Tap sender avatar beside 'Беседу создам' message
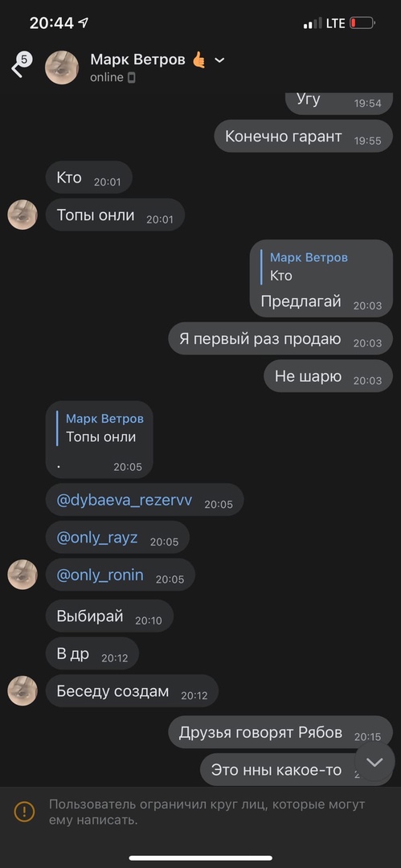401x868 pixels. tap(23, 691)
